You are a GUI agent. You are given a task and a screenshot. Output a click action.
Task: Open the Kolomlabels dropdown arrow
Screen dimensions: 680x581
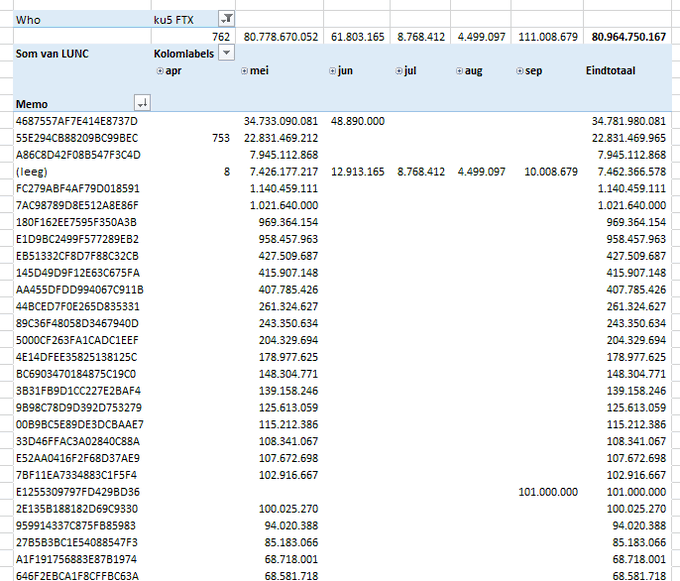tap(226, 53)
